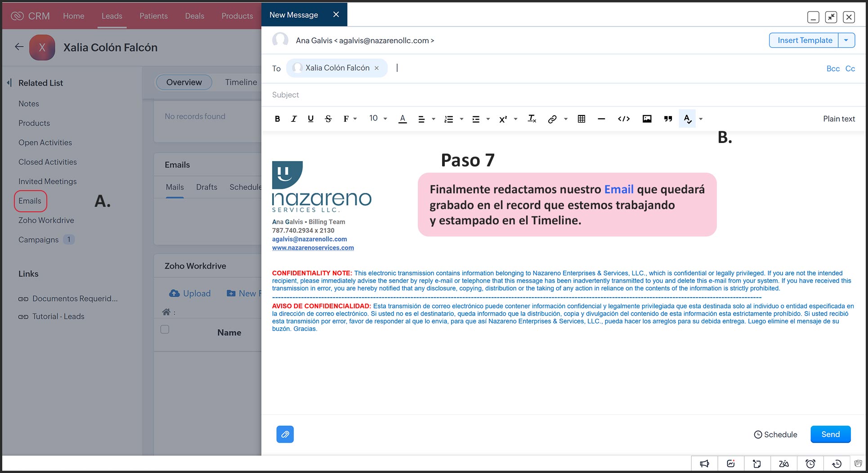Insert a blockquote in the message
The width and height of the screenshot is (868, 473).
[668, 119]
